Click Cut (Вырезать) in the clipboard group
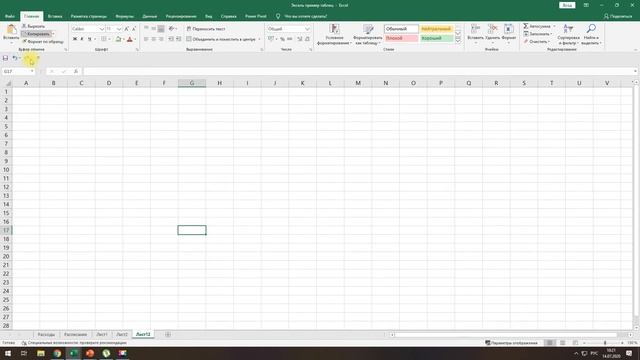 click(33, 26)
